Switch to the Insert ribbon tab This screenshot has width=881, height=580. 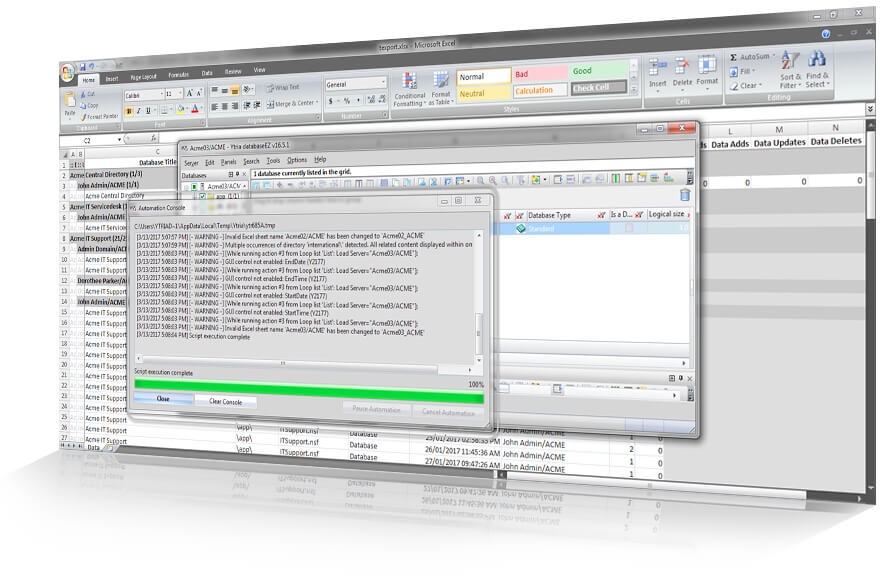pyautogui.click(x=112, y=79)
